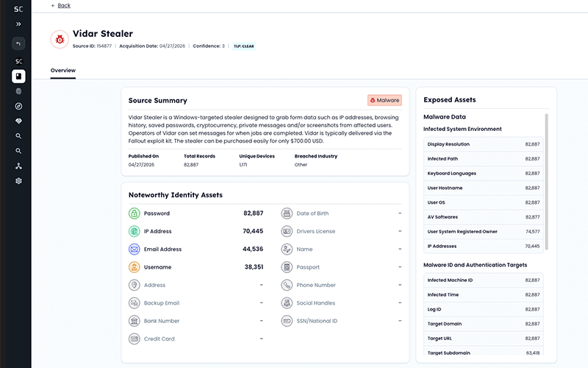Open the settings gear in the sidebar
Screen dimensions: 588x368
pyautogui.click(x=18, y=181)
